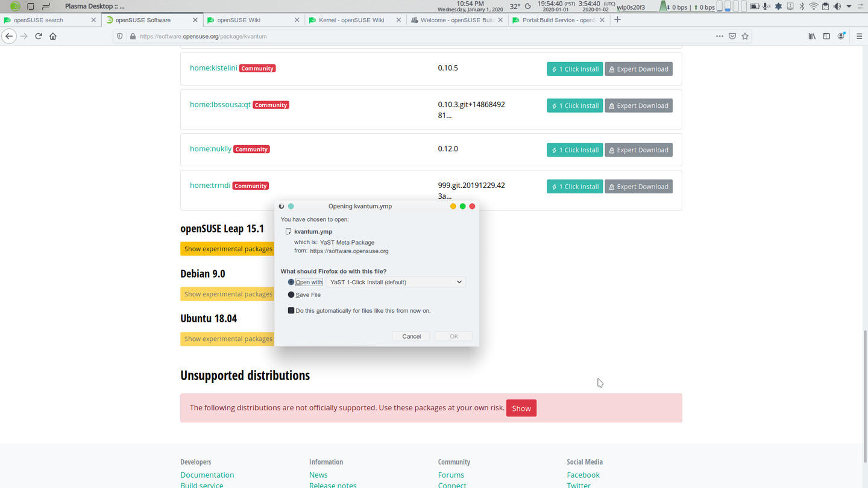Toggle the Firefox sidebar icon
The width and height of the screenshot is (868, 488).
click(x=826, y=36)
